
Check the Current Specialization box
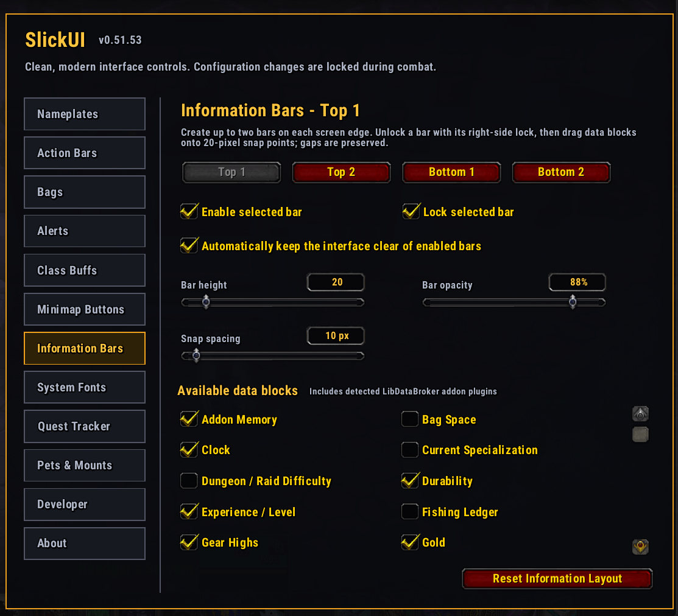pyautogui.click(x=409, y=450)
